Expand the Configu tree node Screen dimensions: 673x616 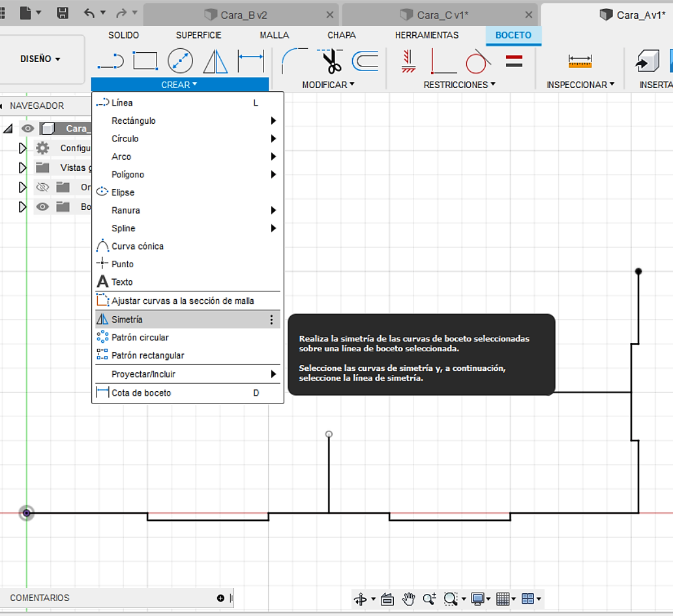click(x=22, y=148)
